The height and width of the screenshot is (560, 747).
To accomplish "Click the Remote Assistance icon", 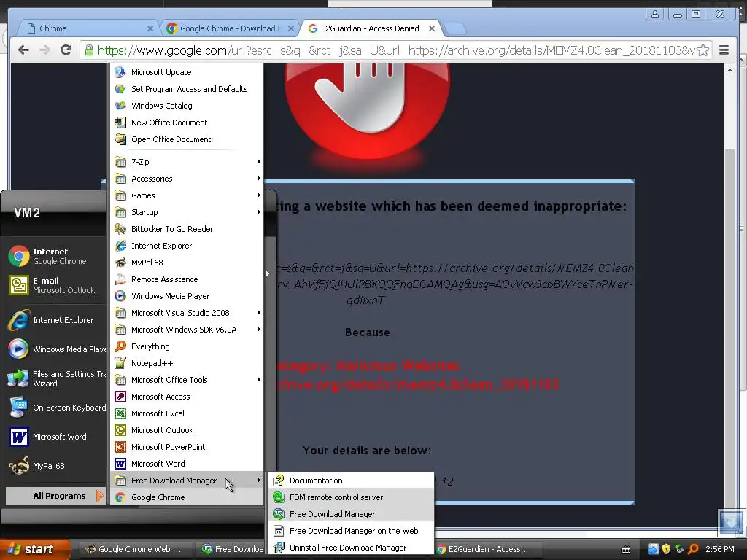I will (120, 279).
